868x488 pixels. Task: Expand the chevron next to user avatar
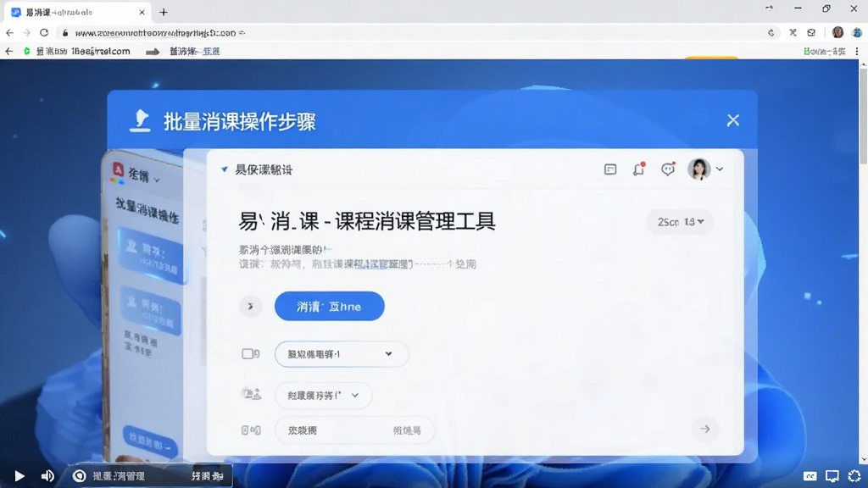(720, 169)
